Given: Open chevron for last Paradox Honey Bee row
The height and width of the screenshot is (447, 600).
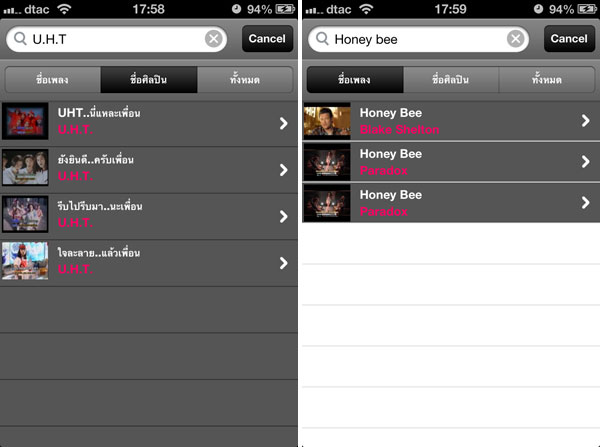Looking at the screenshot, I should [x=585, y=202].
